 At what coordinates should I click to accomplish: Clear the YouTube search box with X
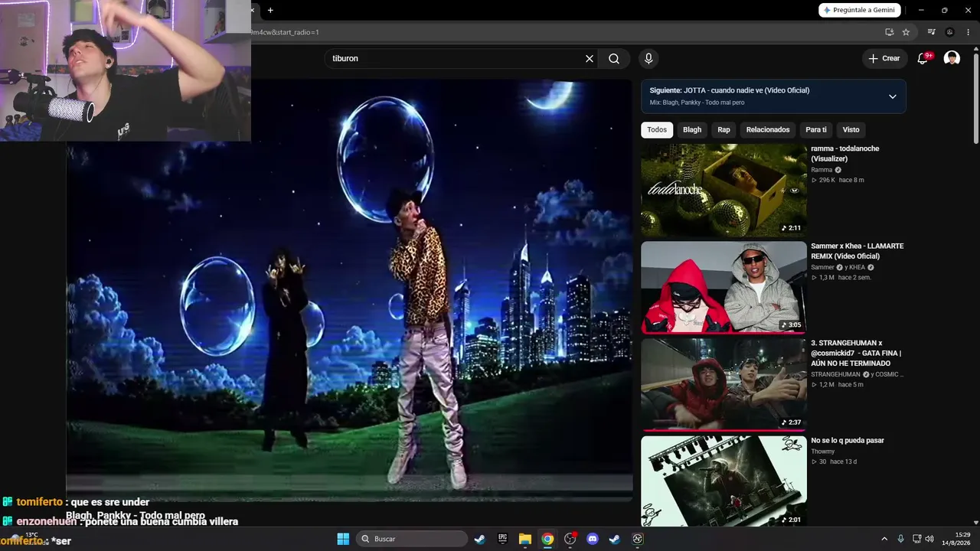[590, 58]
